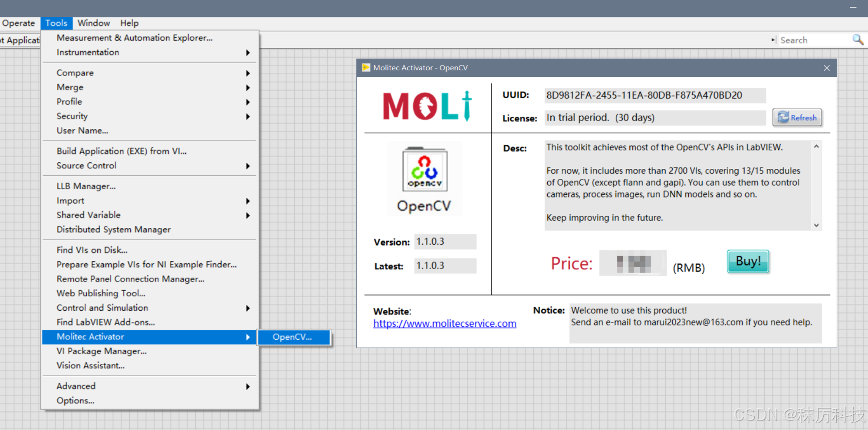Click the search magnifier icon
This screenshot has width=868, height=430.
pyautogui.click(x=858, y=40)
